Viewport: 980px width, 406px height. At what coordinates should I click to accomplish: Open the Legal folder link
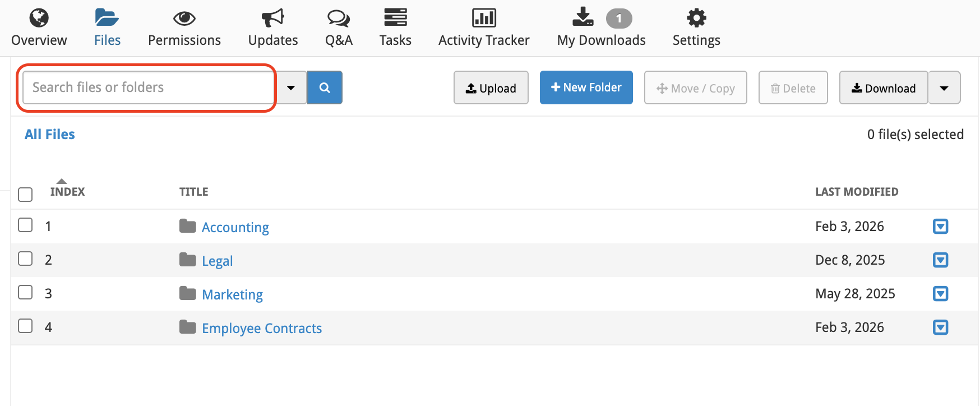coord(218,261)
